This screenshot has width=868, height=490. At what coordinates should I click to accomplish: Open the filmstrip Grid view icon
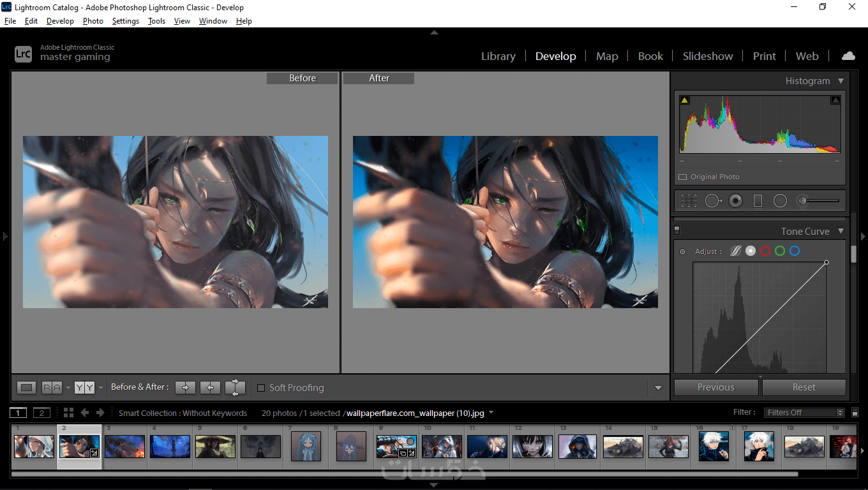click(69, 413)
